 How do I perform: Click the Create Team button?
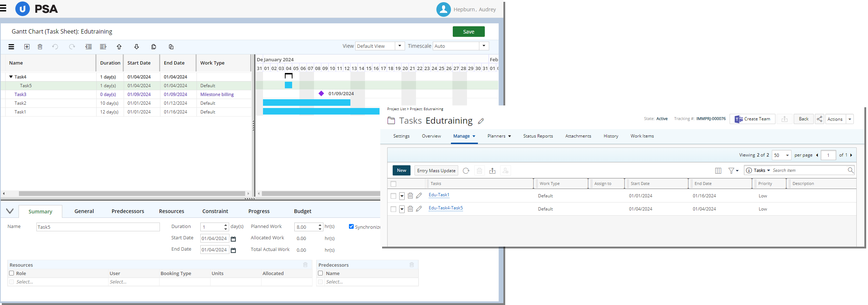(752, 119)
